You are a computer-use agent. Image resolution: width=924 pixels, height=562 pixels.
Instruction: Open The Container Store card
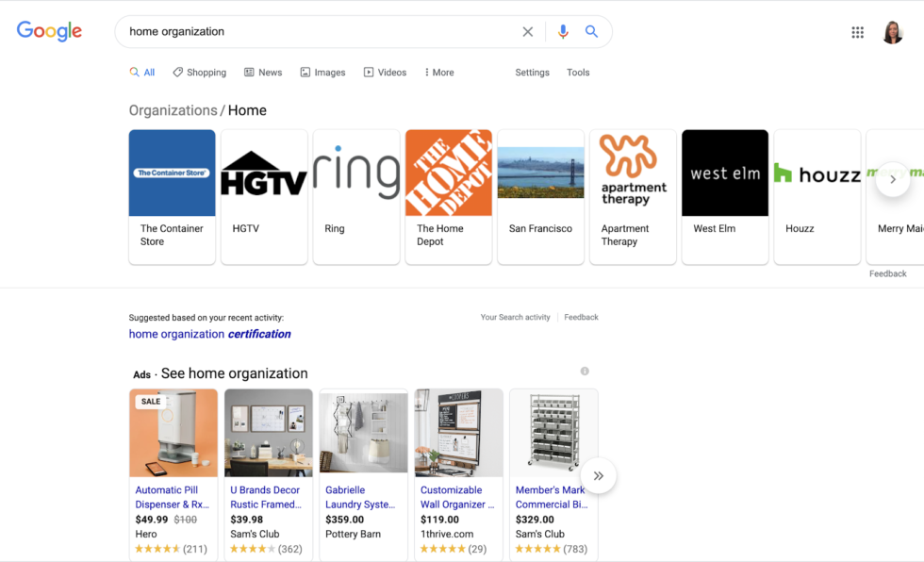coord(172,197)
